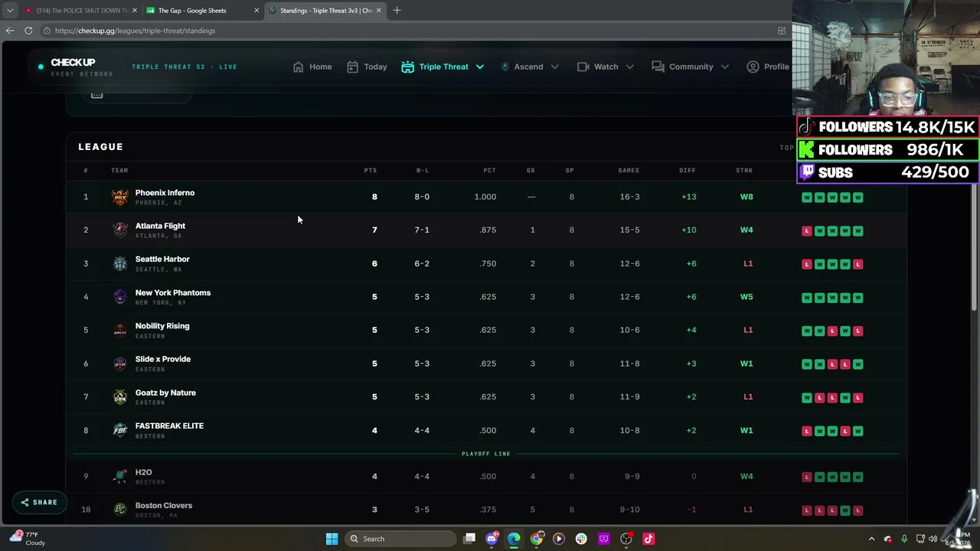Viewport: 980px width, 551px height.
Task: Expand the Community navigation dropdown
Action: (x=725, y=67)
